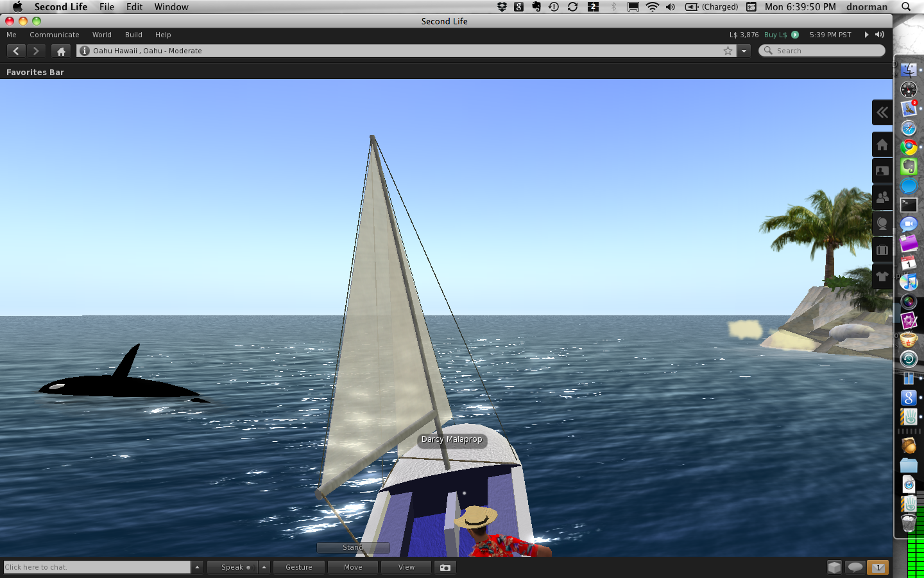Image resolution: width=924 pixels, height=578 pixels.
Task: Toggle media playback with play arrow
Action: click(x=866, y=35)
